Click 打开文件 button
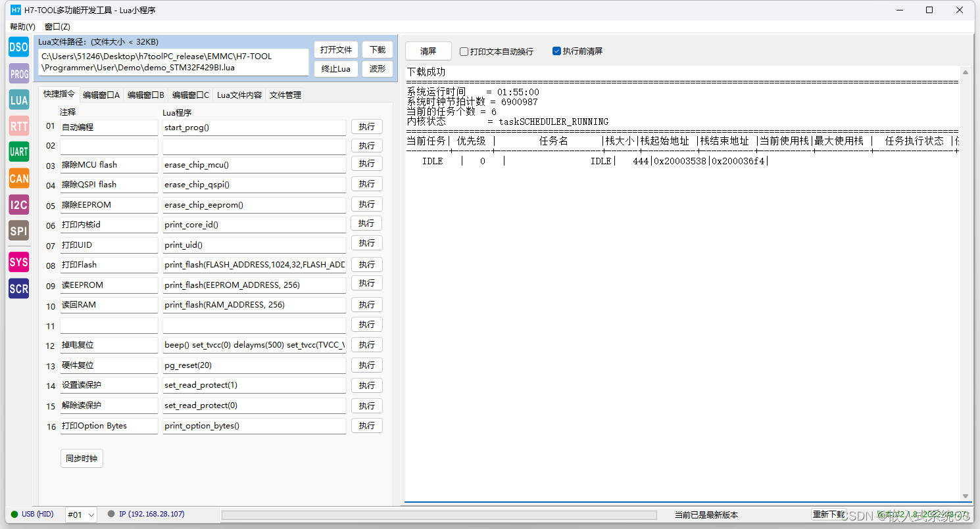 tap(337, 50)
